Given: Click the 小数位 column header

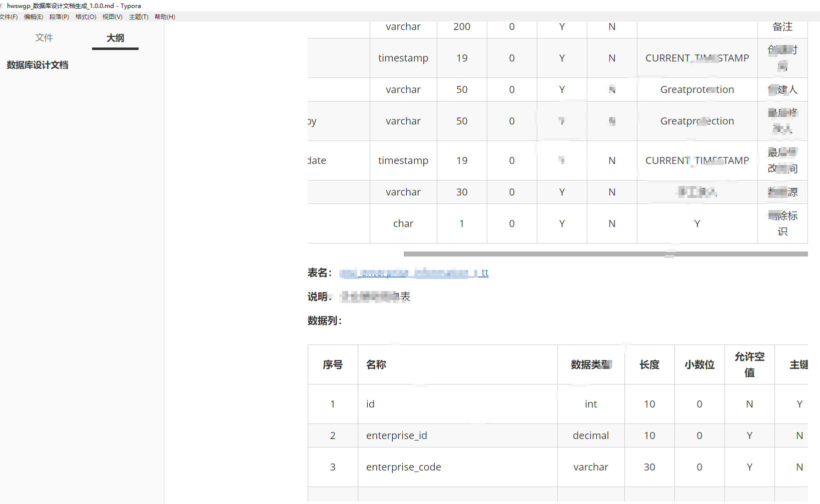Looking at the screenshot, I should [699, 364].
